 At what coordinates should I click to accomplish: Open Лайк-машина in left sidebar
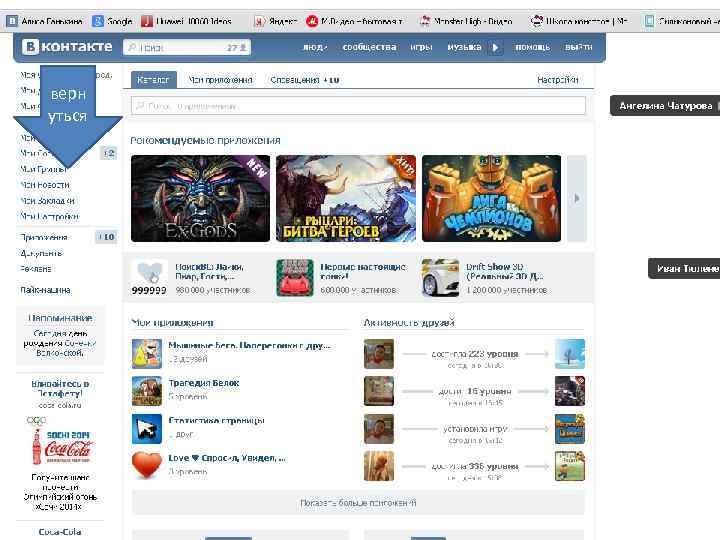45,290
